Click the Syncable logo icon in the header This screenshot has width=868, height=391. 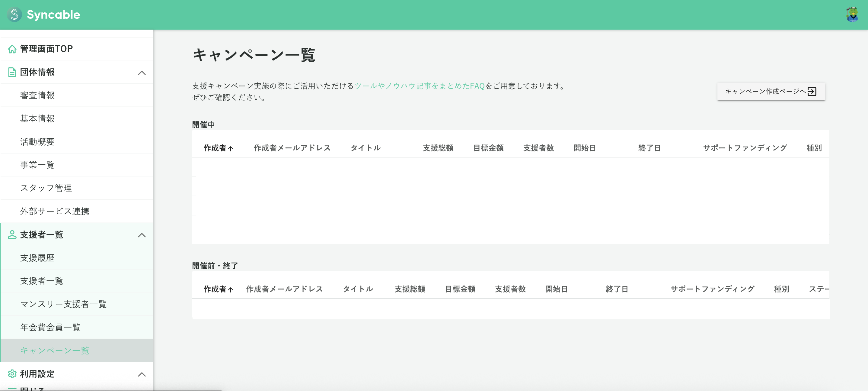[14, 14]
